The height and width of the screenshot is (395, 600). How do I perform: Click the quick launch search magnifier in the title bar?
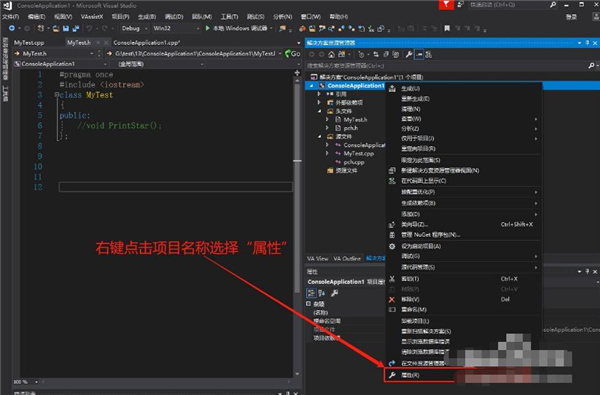553,5
